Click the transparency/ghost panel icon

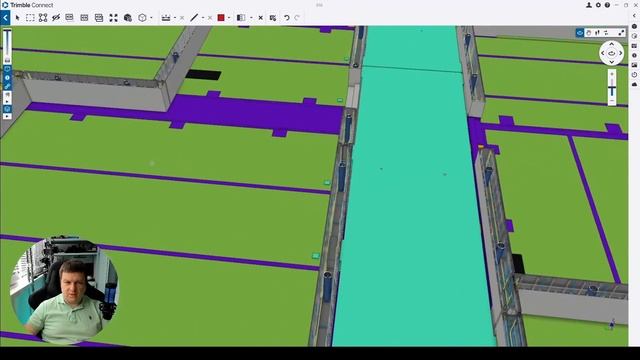click(241, 18)
